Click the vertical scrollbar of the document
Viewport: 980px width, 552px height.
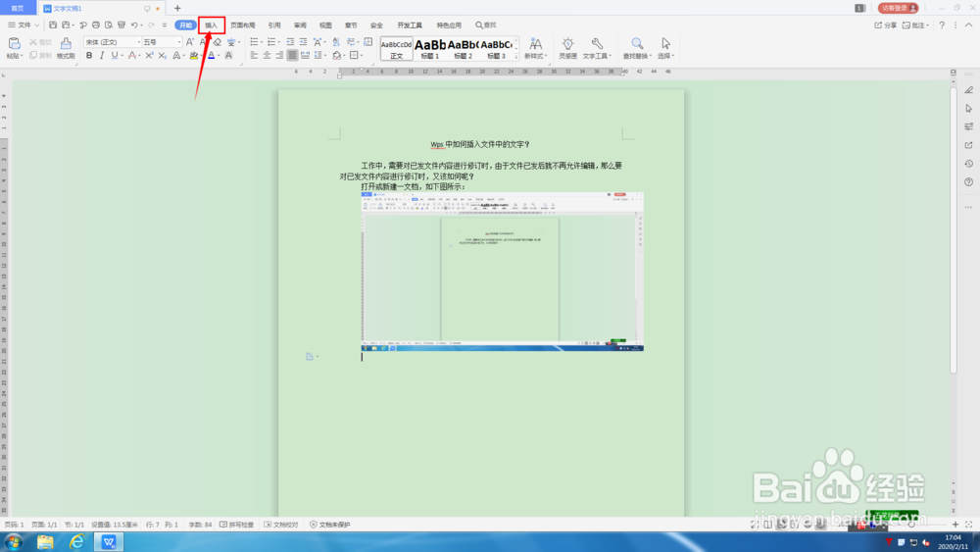pyautogui.click(x=954, y=228)
